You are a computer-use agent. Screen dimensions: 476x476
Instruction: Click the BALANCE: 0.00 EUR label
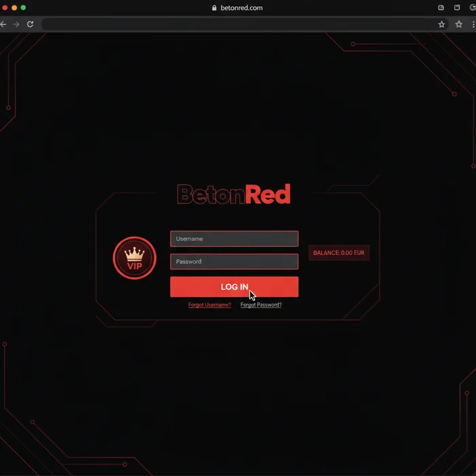(x=339, y=252)
